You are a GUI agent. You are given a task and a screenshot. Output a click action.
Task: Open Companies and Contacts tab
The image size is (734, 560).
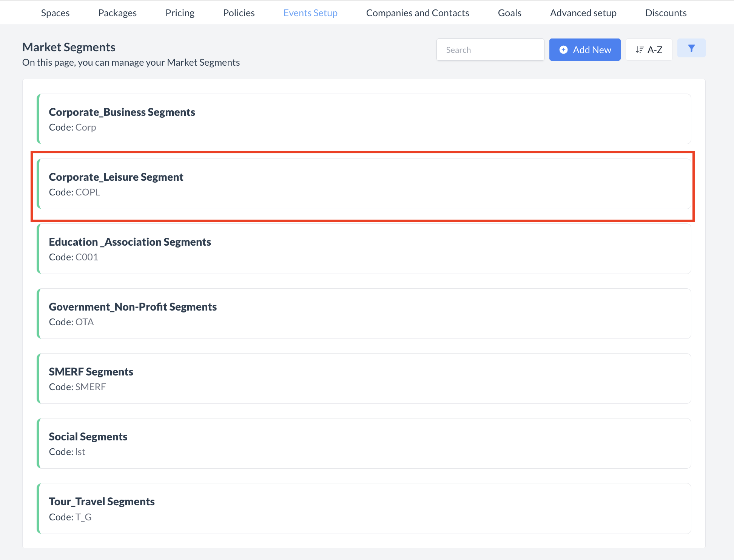[418, 13]
